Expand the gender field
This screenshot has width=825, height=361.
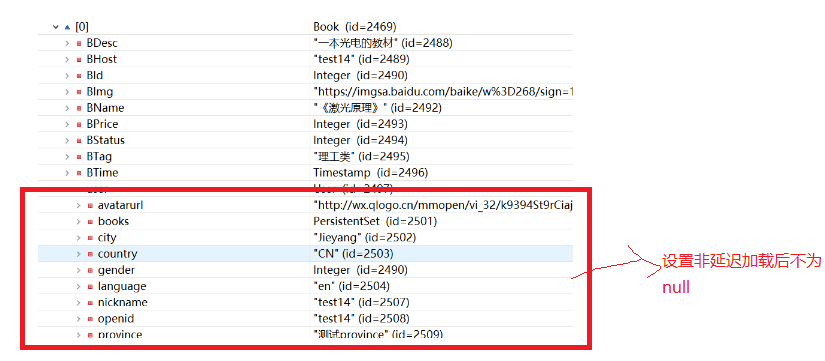tap(78, 270)
